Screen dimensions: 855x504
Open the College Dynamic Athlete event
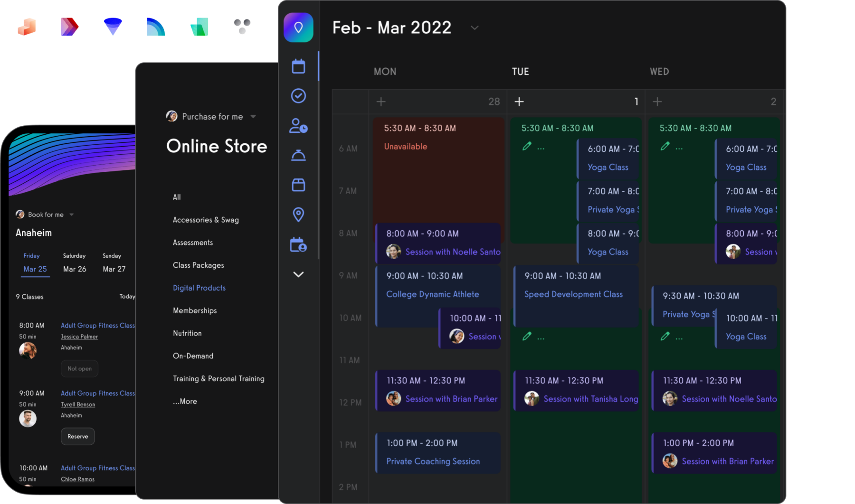pos(432,294)
